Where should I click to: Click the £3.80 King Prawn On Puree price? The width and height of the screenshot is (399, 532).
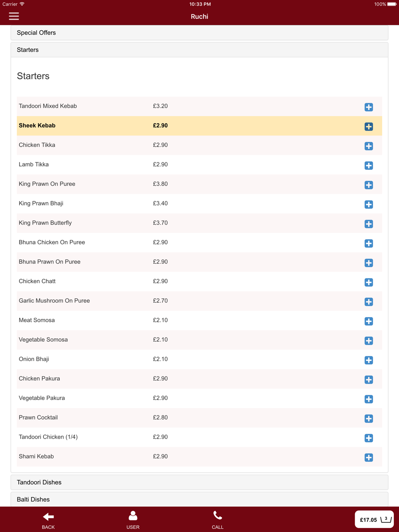[160, 184]
